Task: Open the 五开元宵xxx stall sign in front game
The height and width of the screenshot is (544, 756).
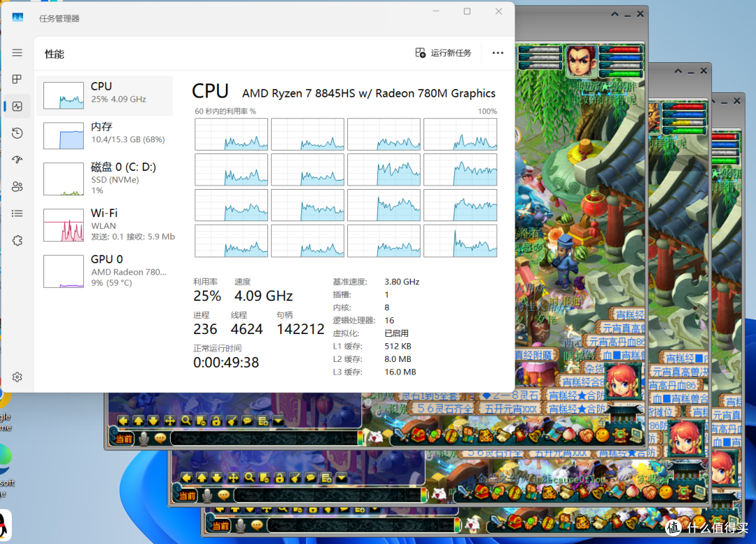Action: coord(510,409)
